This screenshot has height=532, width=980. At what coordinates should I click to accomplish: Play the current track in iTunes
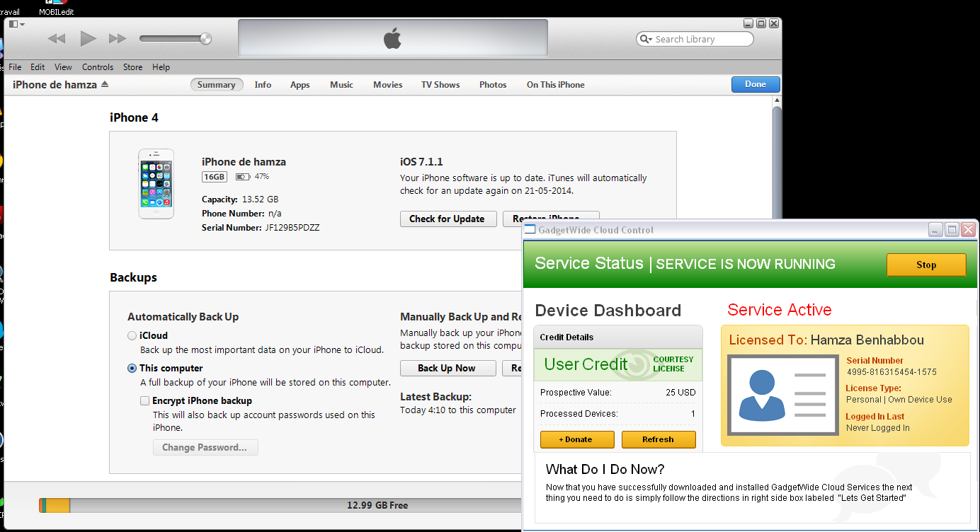click(88, 38)
